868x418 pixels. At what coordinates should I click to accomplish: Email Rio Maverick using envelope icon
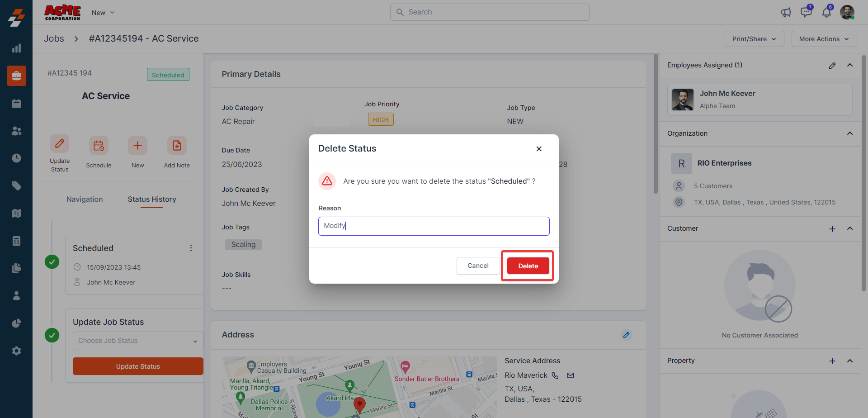(571, 375)
